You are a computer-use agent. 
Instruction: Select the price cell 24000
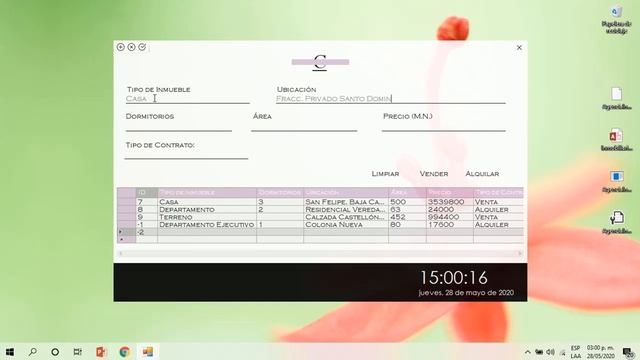point(450,209)
